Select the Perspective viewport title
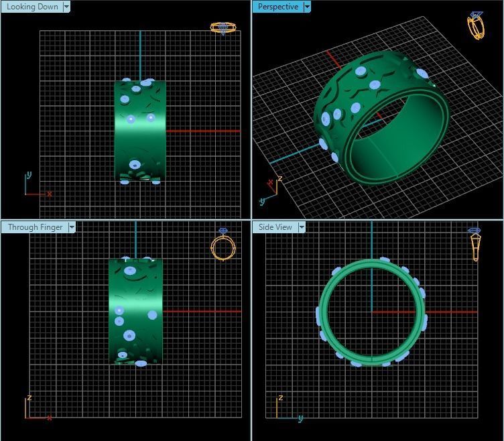Viewport: 504px width, 441px height. tap(278, 7)
